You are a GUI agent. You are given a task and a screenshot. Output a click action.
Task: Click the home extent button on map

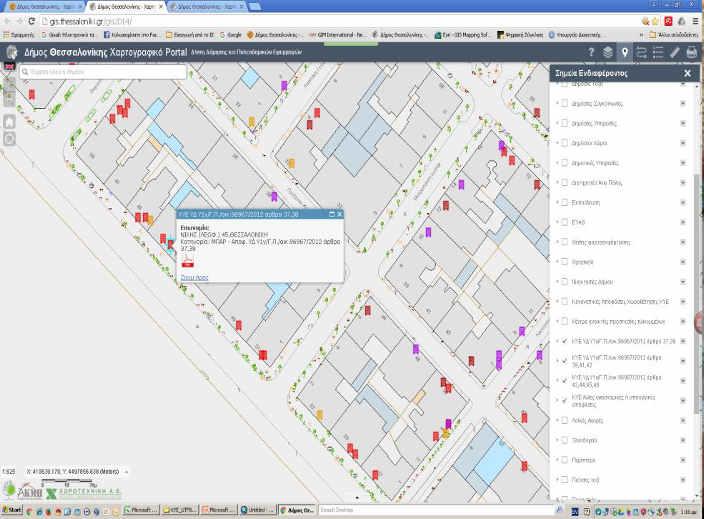[9, 121]
